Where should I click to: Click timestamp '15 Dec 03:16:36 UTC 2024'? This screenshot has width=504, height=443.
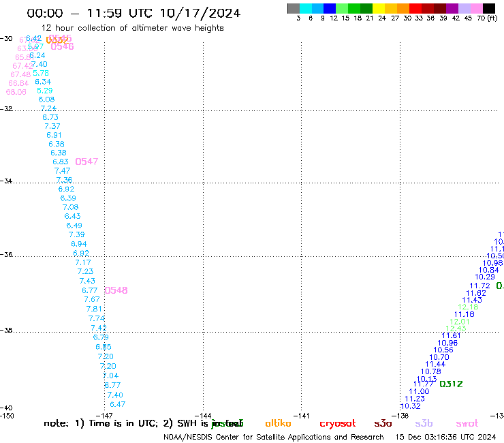click(x=445, y=437)
